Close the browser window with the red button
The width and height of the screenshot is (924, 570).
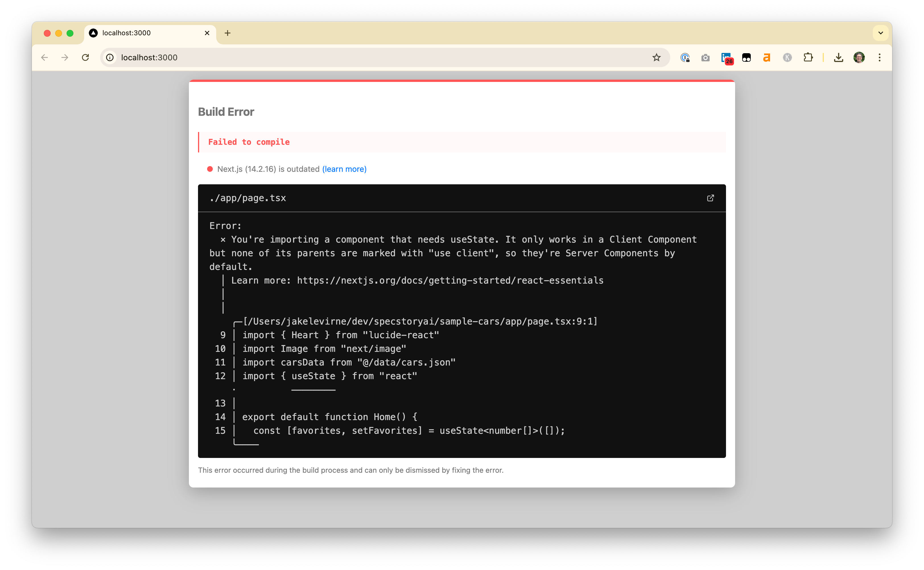[47, 33]
